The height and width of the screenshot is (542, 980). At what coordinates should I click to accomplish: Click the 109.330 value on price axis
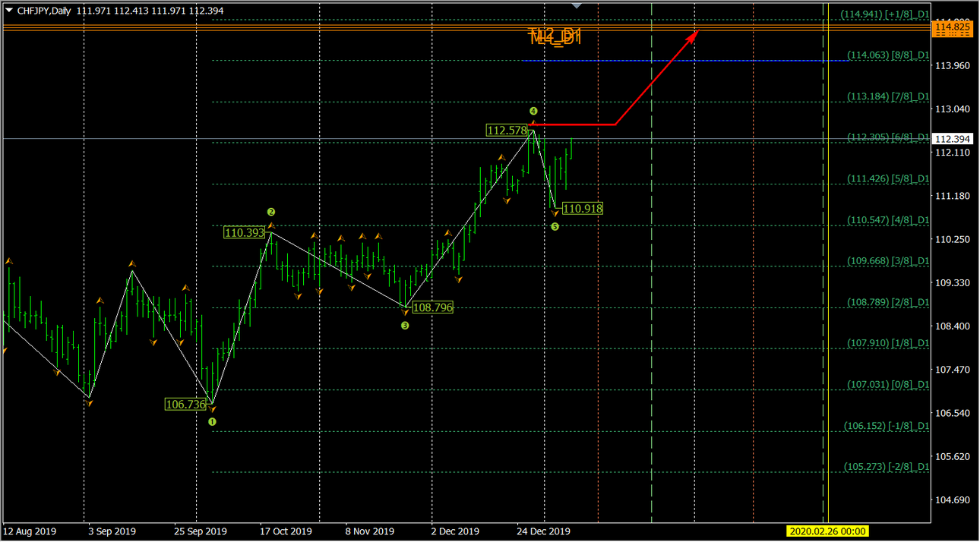click(x=953, y=282)
